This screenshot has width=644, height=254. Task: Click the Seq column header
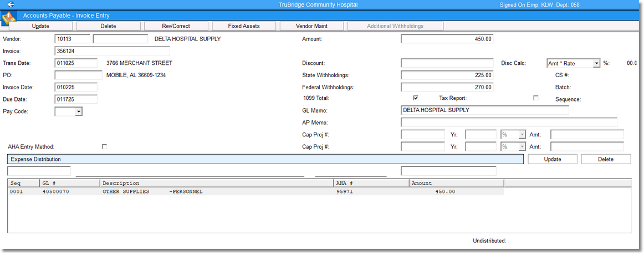coord(23,184)
